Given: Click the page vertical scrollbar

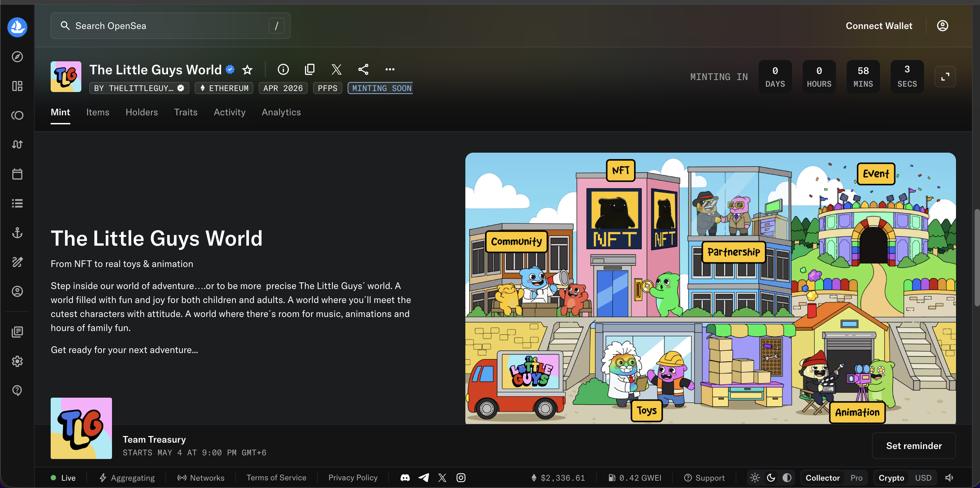Looking at the screenshot, I should coord(977,258).
